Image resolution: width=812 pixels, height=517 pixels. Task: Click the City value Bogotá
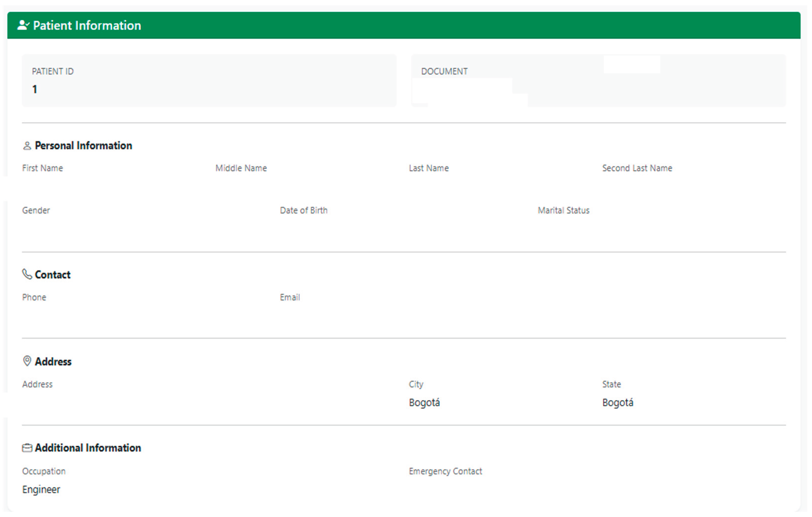[424, 403]
